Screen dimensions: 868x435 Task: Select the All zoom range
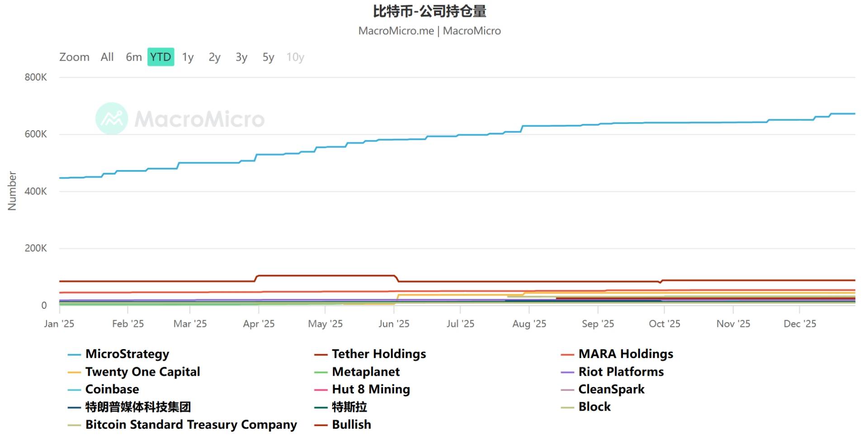click(x=107, y=57)
